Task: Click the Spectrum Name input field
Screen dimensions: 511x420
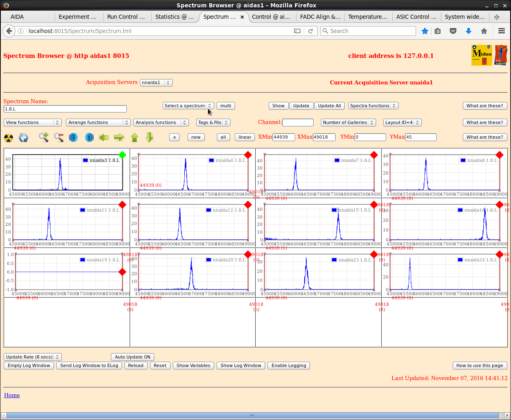Action: [x=65, y=109]
